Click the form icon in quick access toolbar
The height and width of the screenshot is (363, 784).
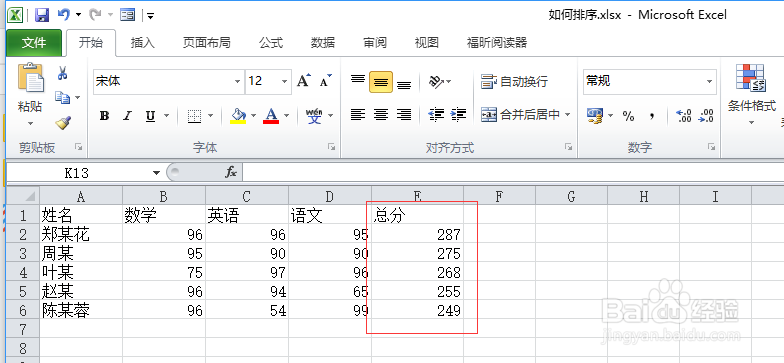click(128, 15)
